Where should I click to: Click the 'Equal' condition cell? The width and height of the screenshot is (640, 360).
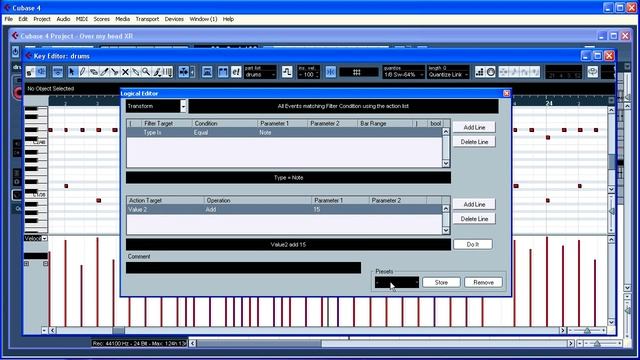pos(201,133)
